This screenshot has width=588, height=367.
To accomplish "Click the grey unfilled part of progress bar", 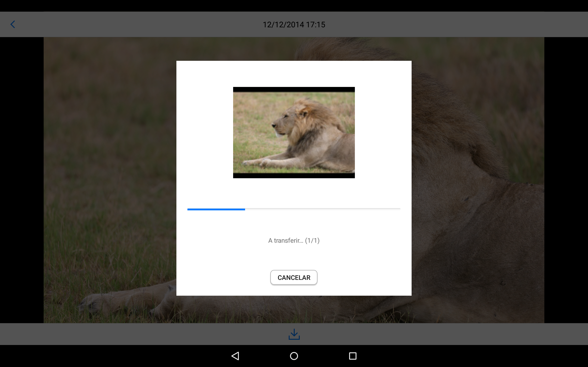I will (x=323, y=209).
